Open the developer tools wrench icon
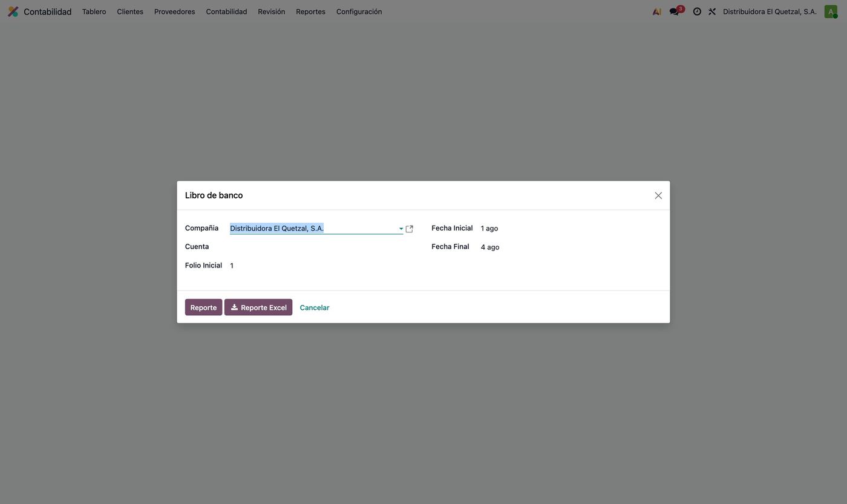 click(x=712, y=11)
